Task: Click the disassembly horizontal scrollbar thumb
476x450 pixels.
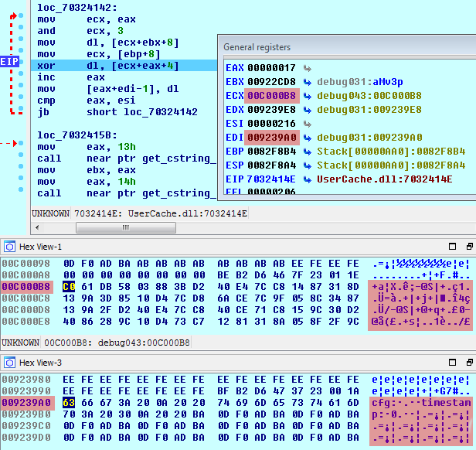Action: pos(126,227)
